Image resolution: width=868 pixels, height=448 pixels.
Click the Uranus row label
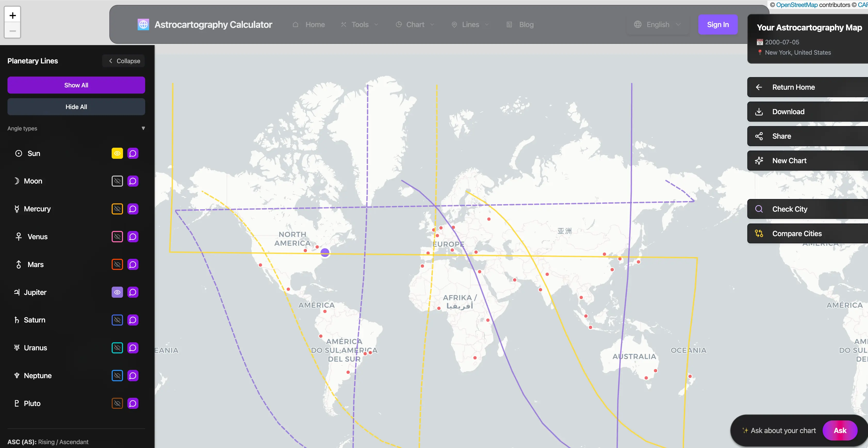(35, 348)
